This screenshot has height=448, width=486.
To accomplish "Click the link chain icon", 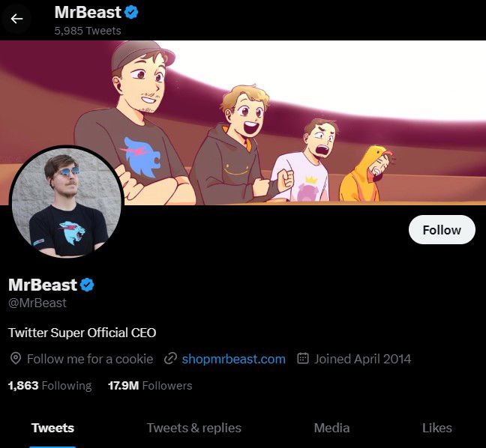I will (170, 359).
